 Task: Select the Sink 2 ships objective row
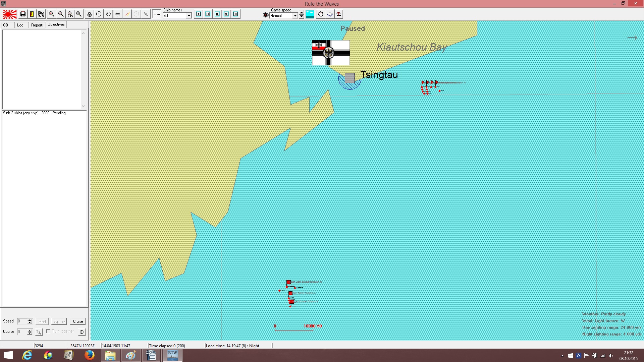point(45,113)
